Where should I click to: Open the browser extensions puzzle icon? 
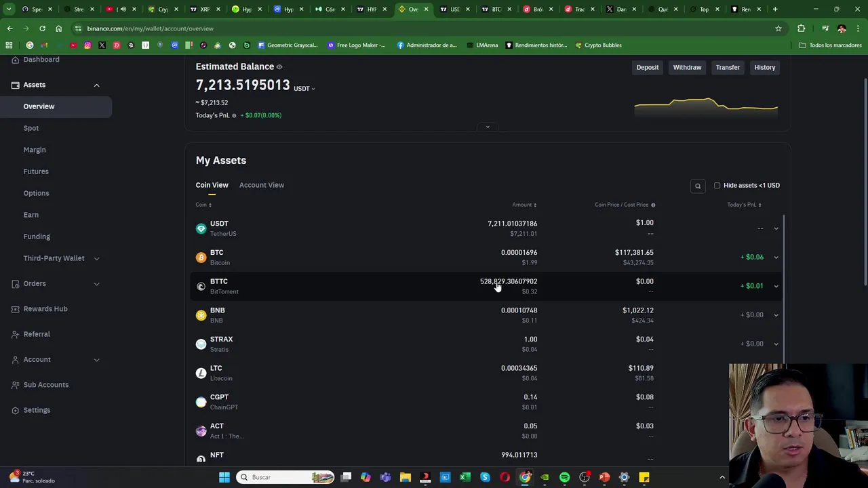pos(802,28)
